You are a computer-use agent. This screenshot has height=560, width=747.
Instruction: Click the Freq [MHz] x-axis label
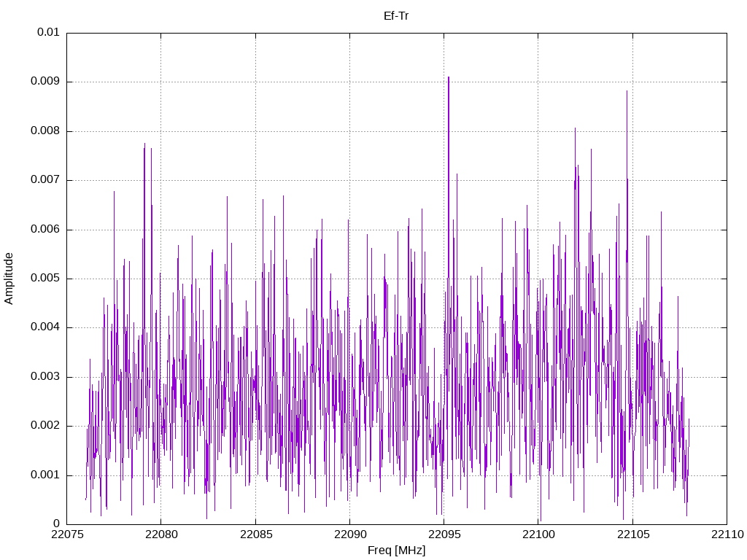pyautogui.click(x=396, y=551)
